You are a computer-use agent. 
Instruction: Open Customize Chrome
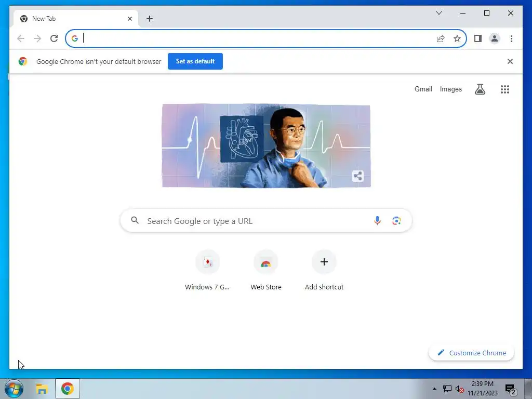pyautogui.click(x=471, y=353)
